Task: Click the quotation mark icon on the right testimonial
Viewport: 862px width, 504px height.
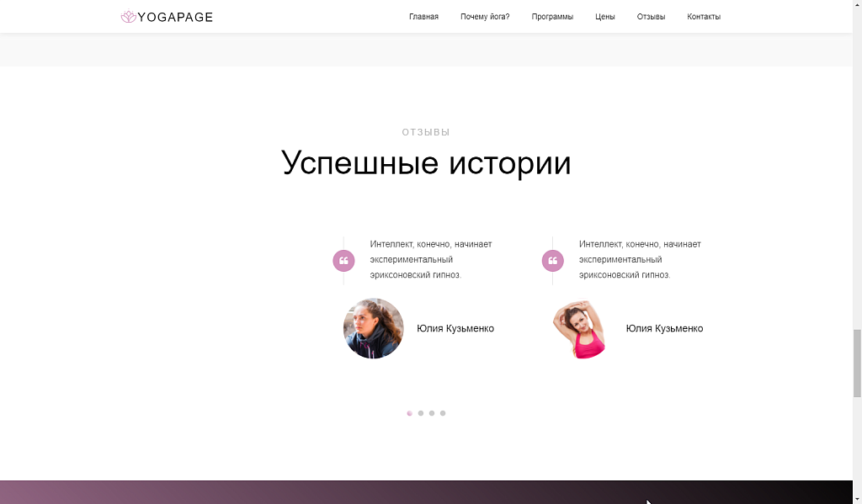Action: click(553, 261)
